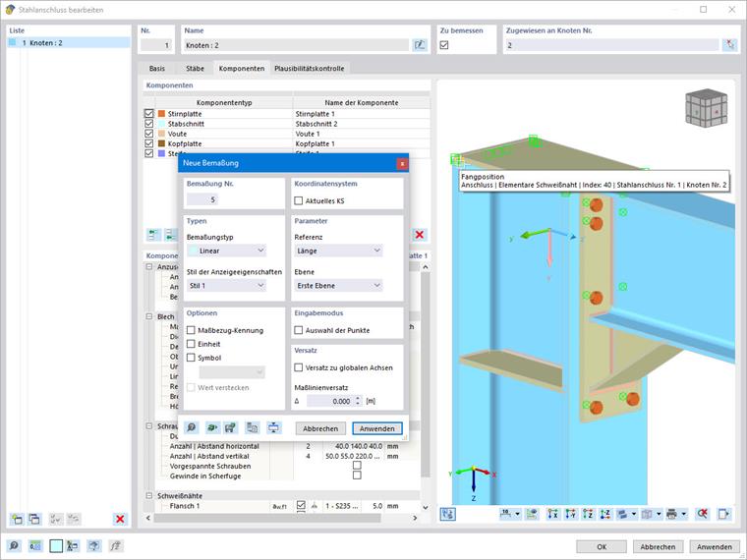Click the print graphic icon

[671, 514]
